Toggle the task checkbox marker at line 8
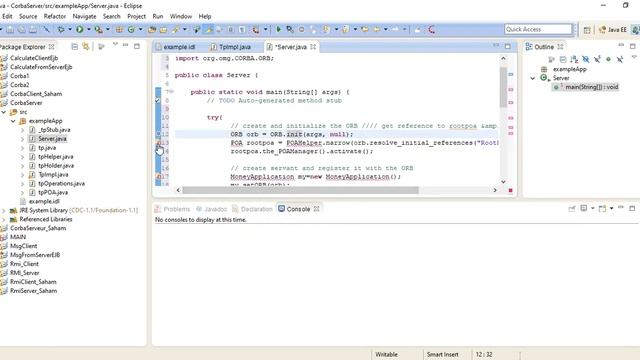The image size is (640, 360). (158, 100)
